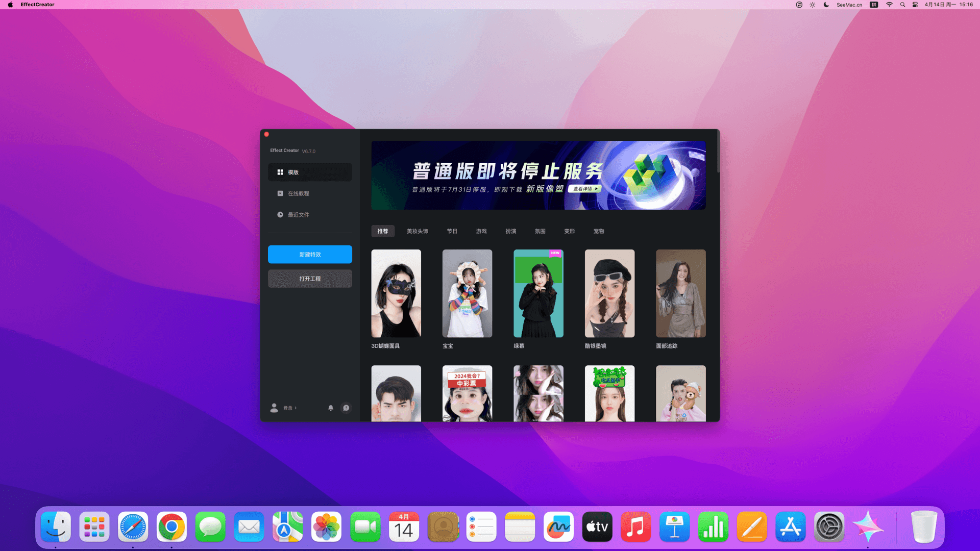
Task: Click the 打开工程 button
Action: (x=310, y=279)
